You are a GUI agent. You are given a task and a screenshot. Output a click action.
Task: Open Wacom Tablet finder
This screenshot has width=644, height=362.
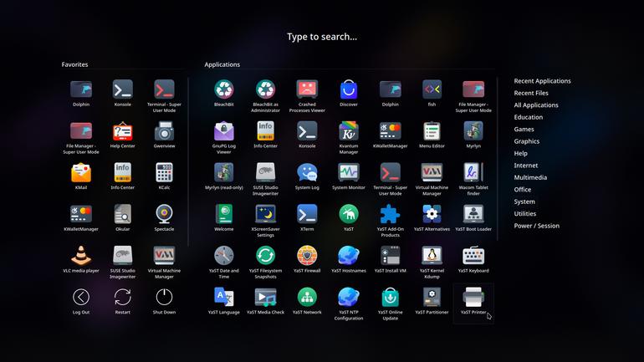click(x=473, y=179)
